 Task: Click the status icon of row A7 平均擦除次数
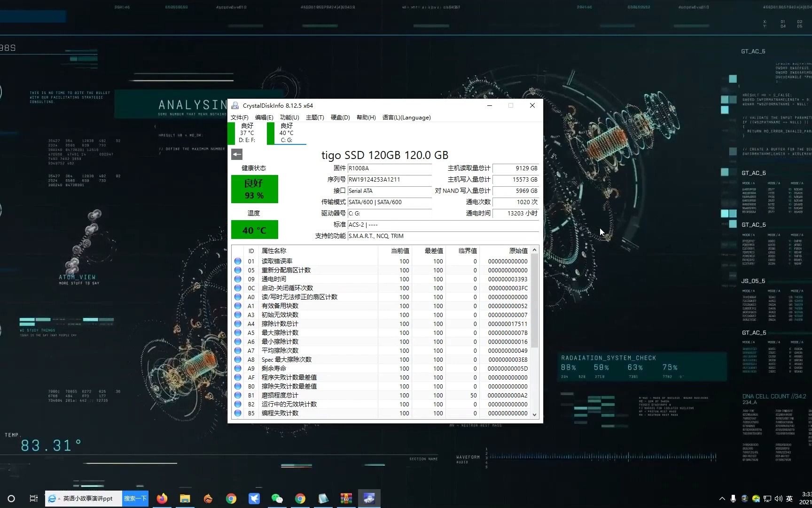238,350
